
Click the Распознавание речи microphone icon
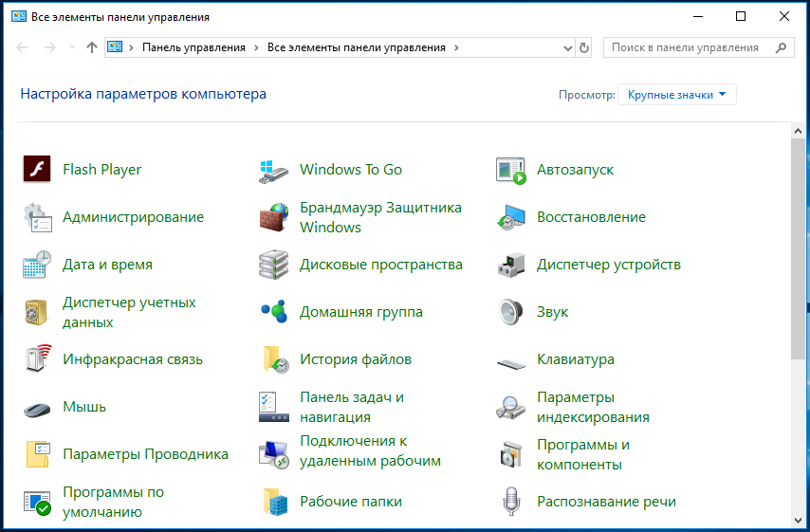pos(511,502)
